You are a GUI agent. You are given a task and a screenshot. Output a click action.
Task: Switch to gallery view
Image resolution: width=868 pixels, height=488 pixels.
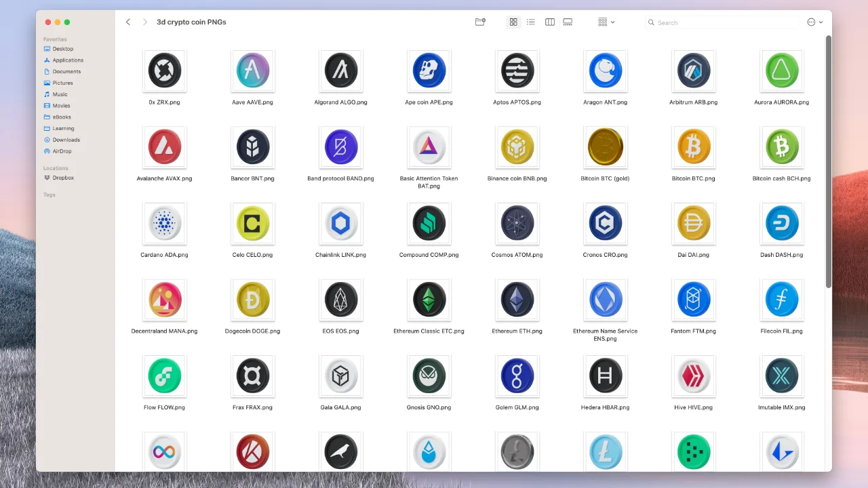tap(567, 22)
